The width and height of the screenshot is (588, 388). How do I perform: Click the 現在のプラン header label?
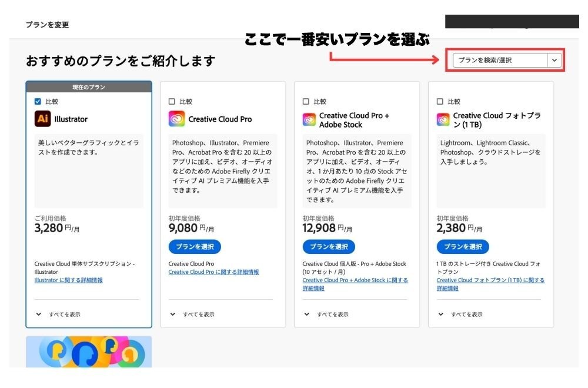point(89,87)
